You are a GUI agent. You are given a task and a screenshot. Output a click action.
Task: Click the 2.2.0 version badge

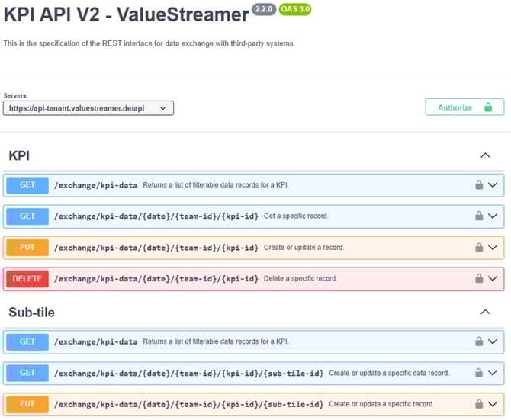coord(264,9)
